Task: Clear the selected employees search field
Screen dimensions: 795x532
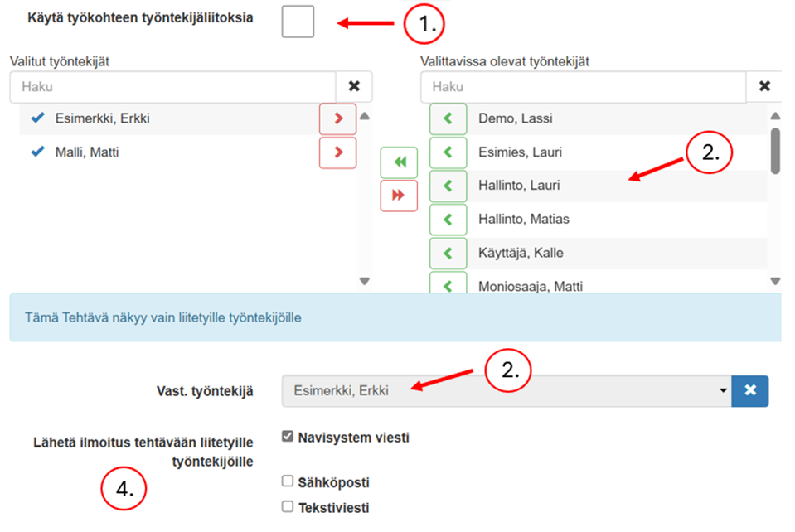Action: [354, 86]
